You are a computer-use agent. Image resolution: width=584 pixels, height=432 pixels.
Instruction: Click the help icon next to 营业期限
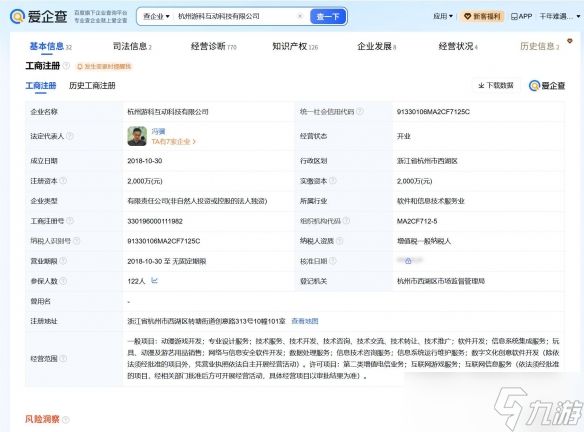(x=63, y=261)
